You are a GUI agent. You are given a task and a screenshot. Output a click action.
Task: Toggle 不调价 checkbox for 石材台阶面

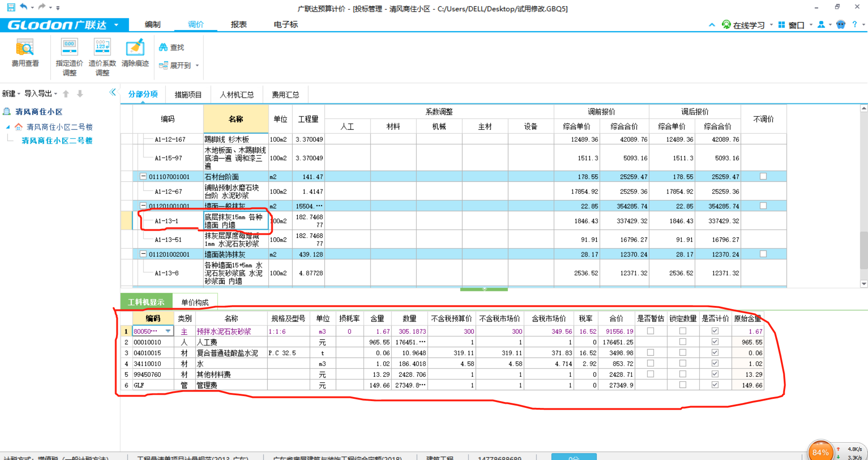coord(763,176)
